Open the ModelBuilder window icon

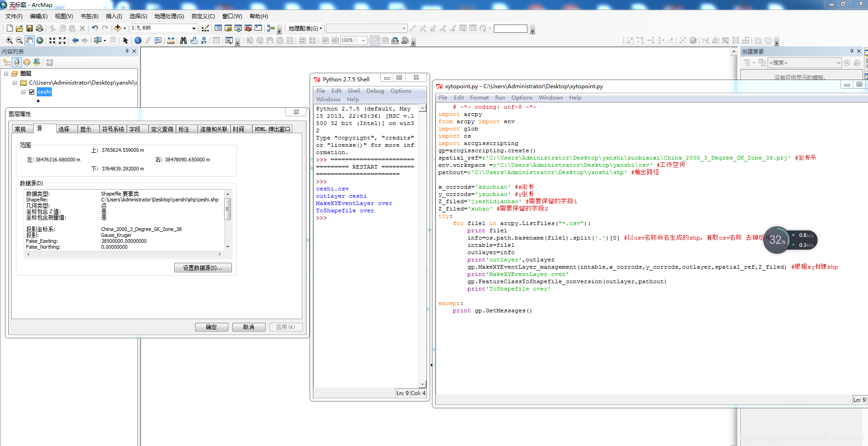click(271, 28)
